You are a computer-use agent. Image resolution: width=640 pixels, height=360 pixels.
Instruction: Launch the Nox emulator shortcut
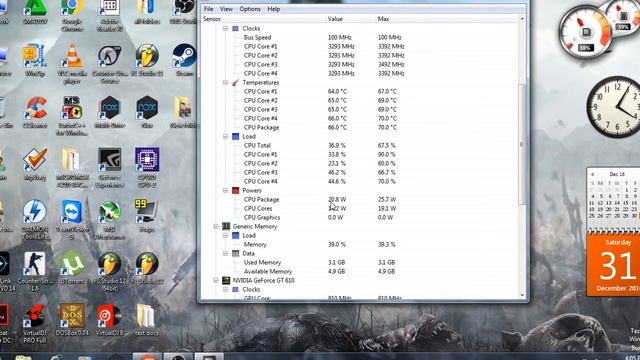(147, 112)
